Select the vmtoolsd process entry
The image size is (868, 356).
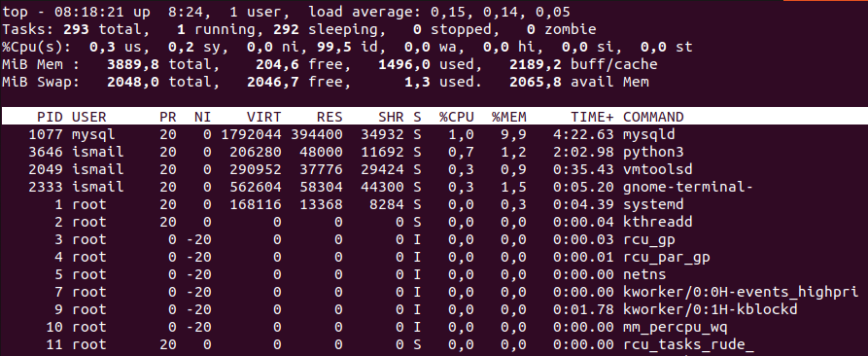point(434,169)
